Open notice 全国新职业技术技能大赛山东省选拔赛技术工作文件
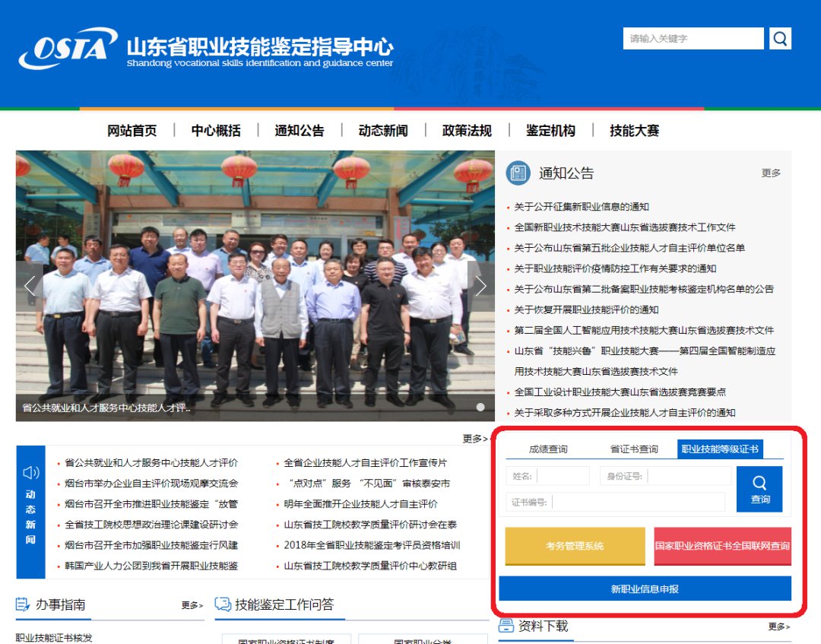The width and height of the screenshot is (821, 644). [x=625, y=227]
